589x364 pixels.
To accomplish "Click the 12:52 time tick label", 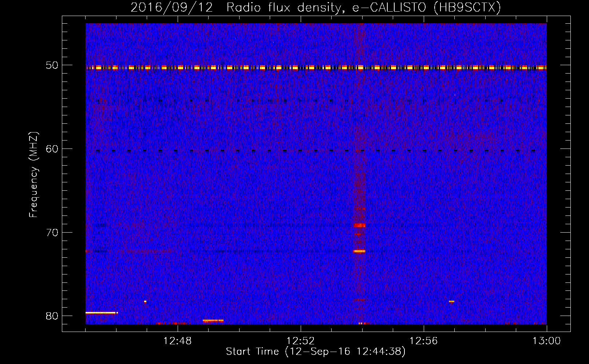I will [301, 341].
